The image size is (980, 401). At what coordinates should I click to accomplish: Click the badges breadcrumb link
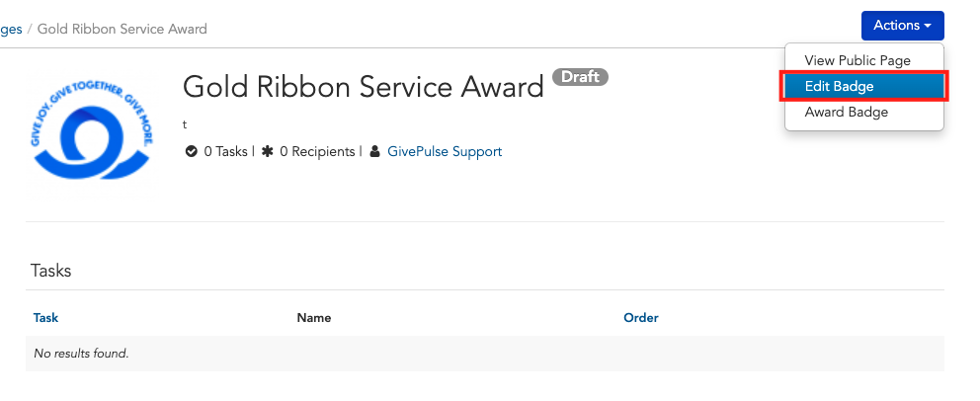[x=11, y=29]
